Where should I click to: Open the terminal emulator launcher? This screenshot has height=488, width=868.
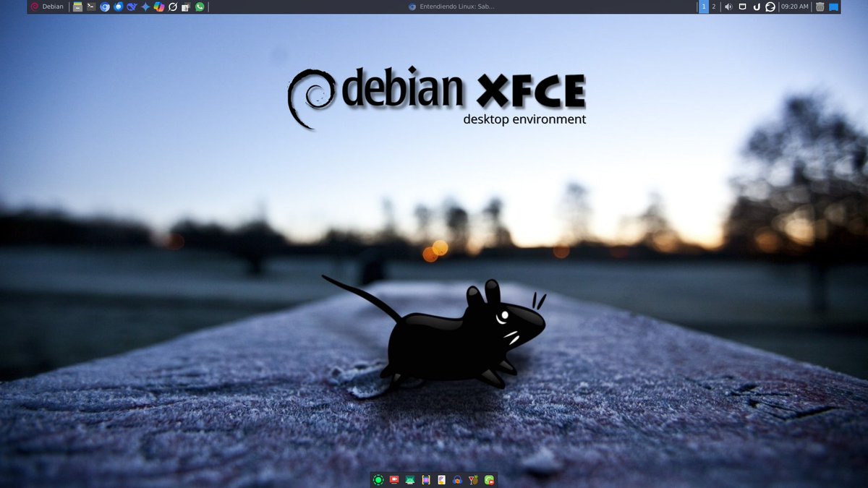coord(91,7)
